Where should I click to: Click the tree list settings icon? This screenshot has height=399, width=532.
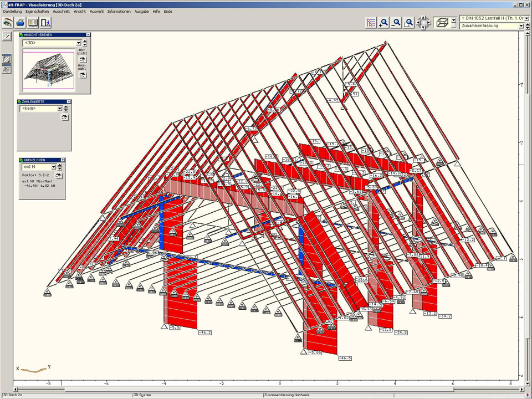[x=371, y=23]
